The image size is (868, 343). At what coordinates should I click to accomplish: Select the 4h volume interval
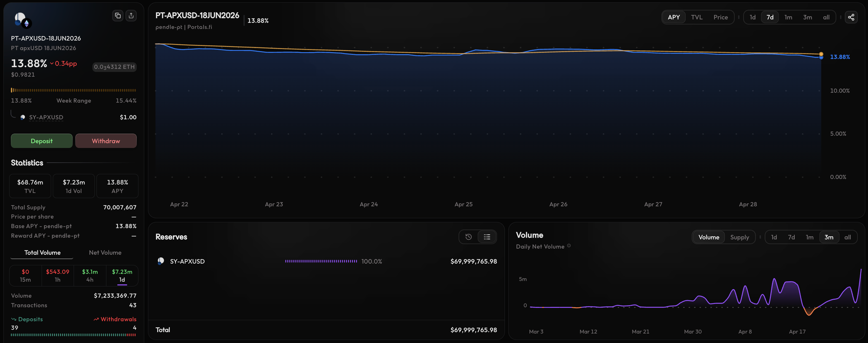click(x=90, y=276)
